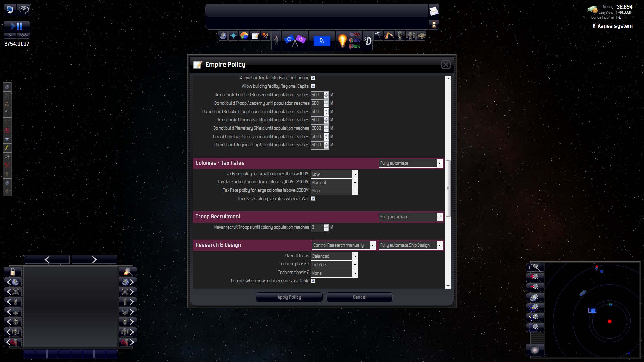
Task: Close the Empire Policy dialog
Action: (x=445, y=65)
